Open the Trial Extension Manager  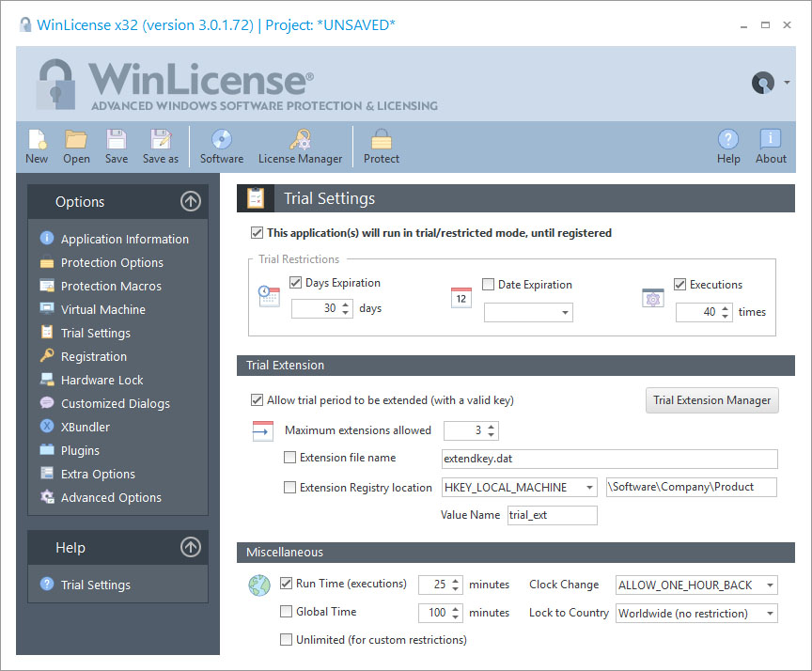[711, 400]
